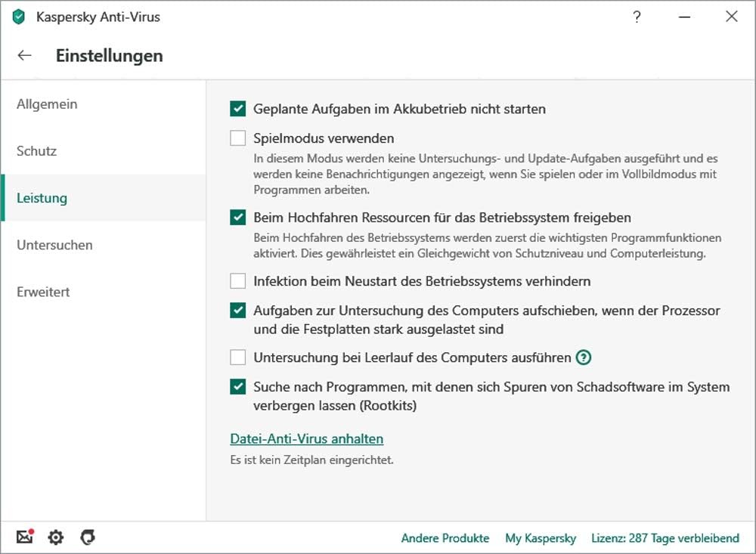Image resolution: width=756 pixels, height=554 pixels.
Task: Disable the Rootkits search checkbox
Action: (x=238, y=387)
